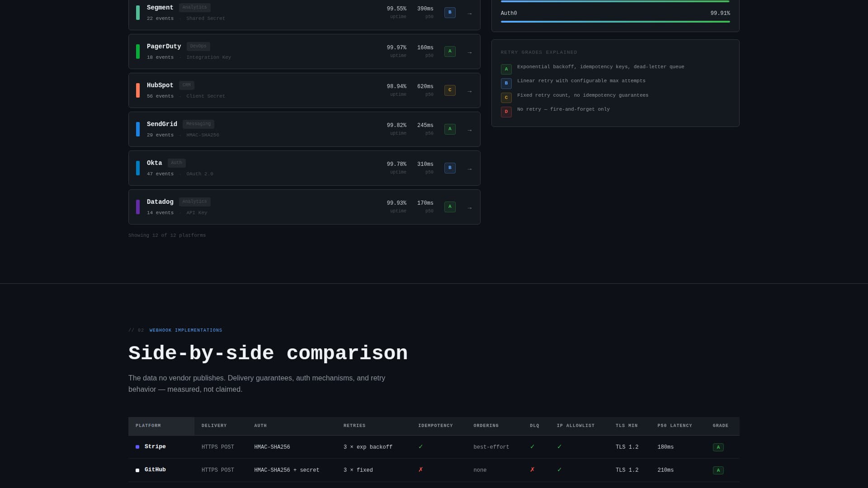Screen dimensions: 868x488
Task: Click GitHub's red DLQ cross mark
Action: (532, 470)
